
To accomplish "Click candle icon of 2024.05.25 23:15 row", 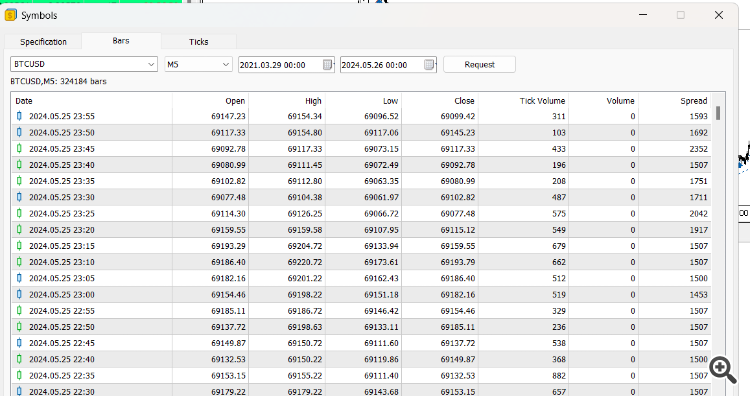I will [19, 246].
